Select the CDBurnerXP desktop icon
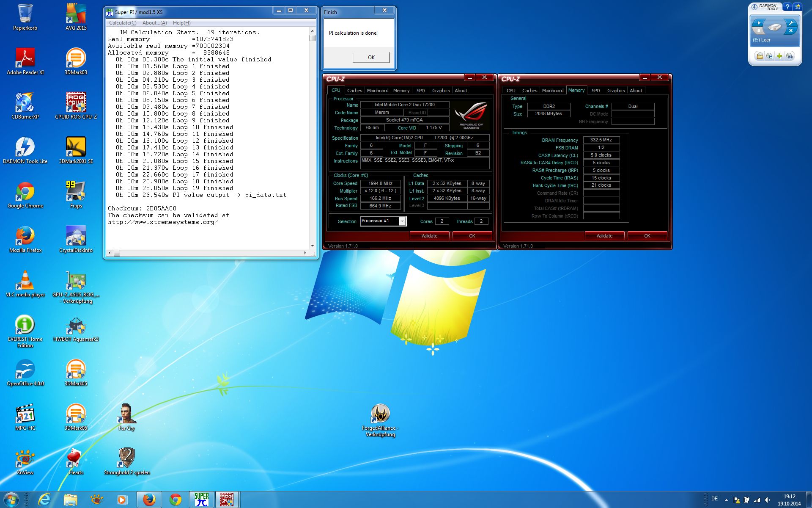 point(25,106)
